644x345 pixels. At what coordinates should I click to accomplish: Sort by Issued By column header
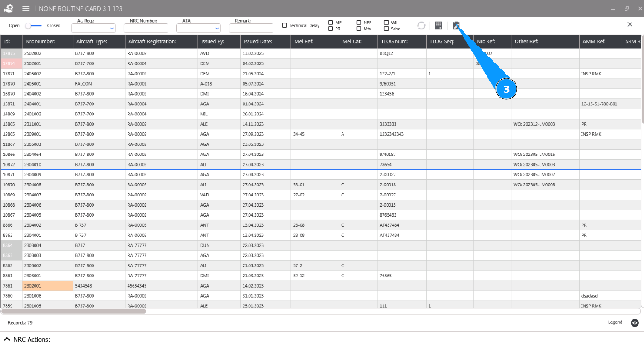[x=219, y=41]
